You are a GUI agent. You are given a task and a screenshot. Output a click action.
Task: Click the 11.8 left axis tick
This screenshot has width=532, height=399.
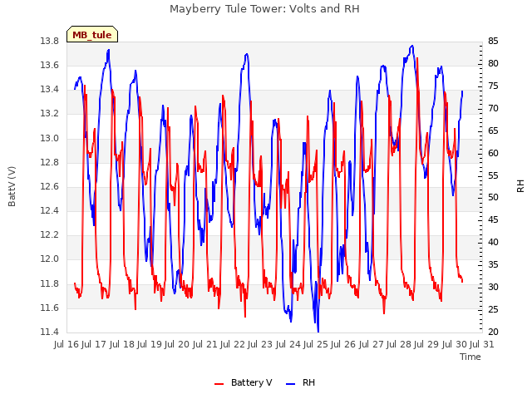(x=49, y=283)
